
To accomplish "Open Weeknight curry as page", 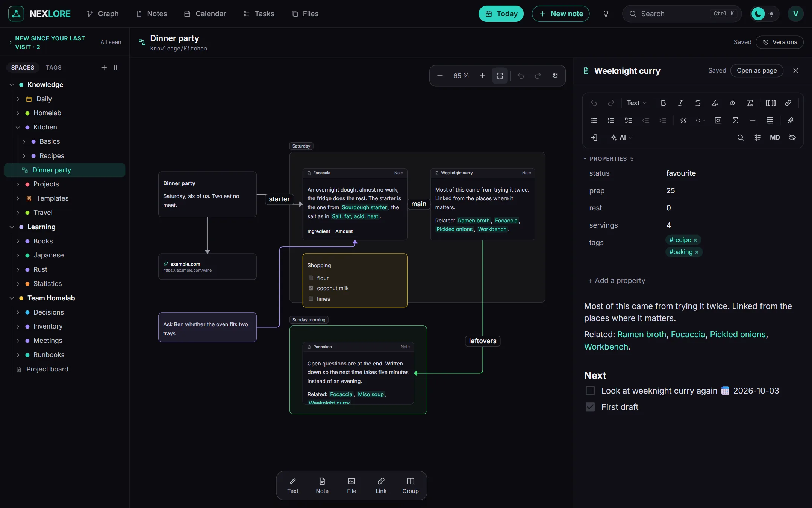I will 756,71.
